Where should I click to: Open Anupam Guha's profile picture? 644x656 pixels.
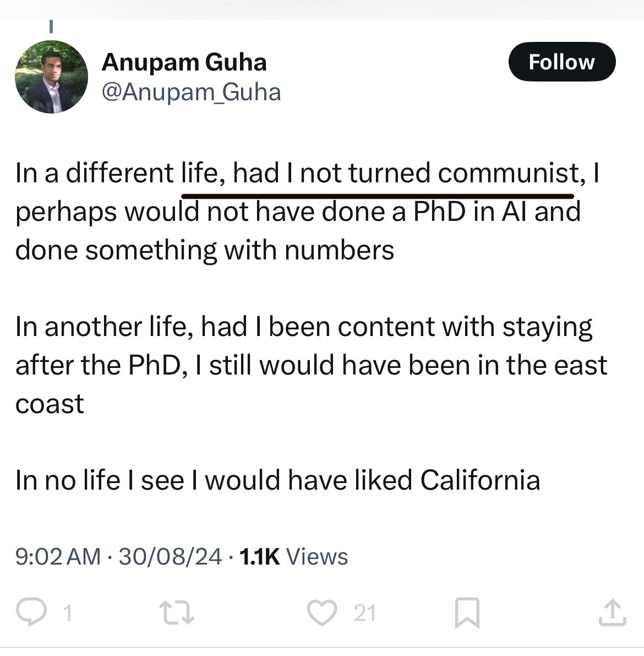[51, 77]
